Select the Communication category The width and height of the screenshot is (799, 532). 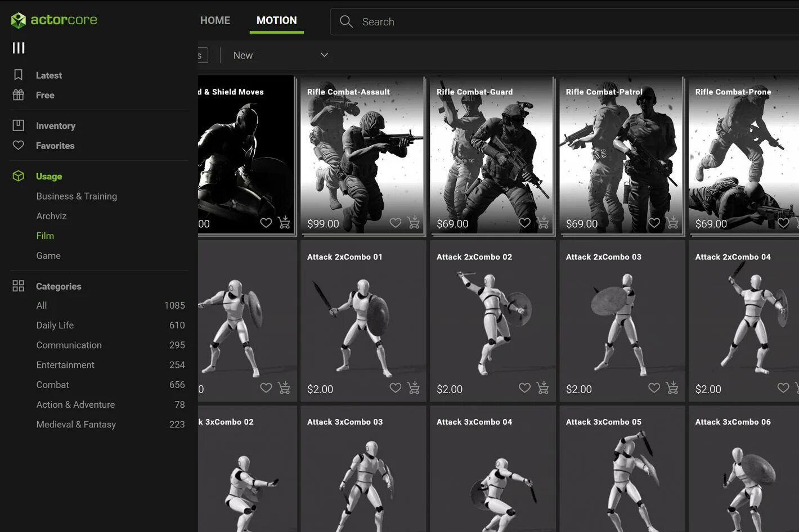69,345
